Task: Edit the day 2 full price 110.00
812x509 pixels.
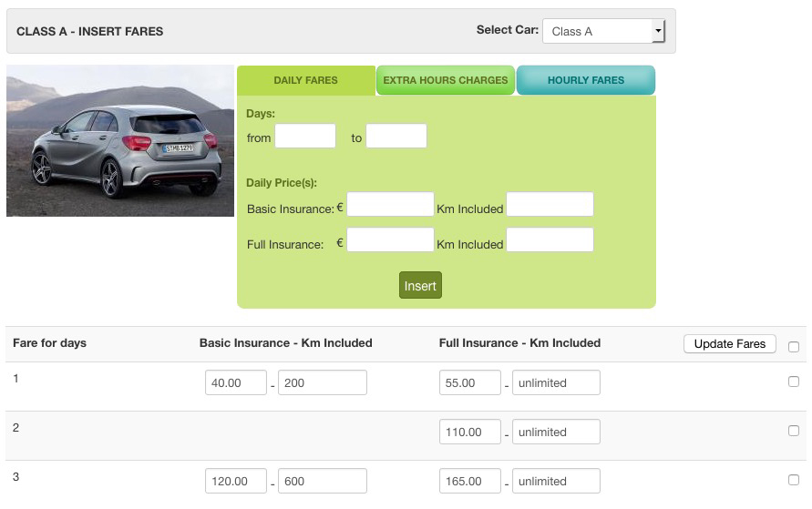Action: point(469,432)
